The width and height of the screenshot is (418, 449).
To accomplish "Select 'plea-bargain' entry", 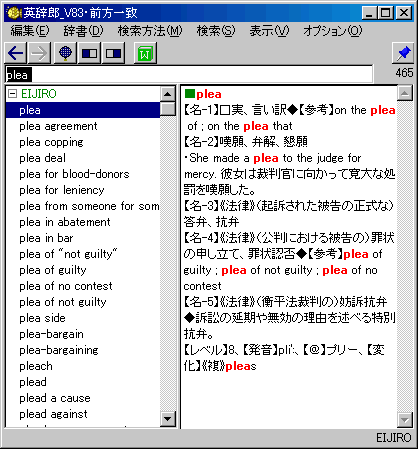I will 51,334.
